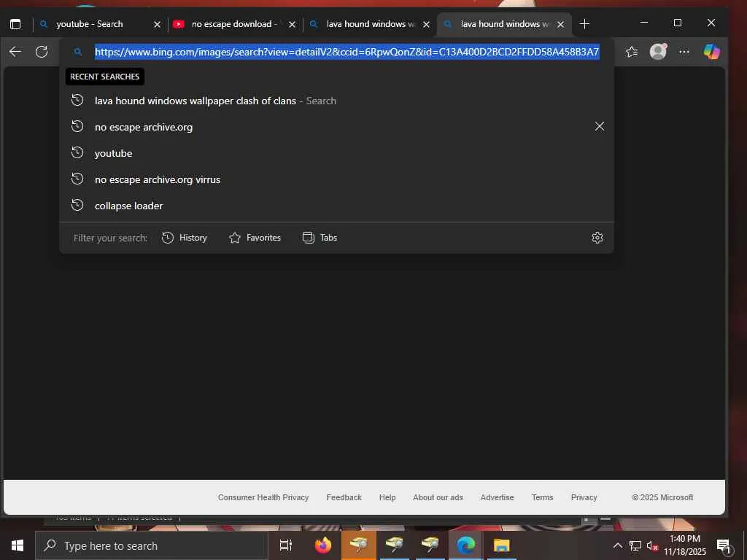Viewport: 747px width, 560px height.
Task: Click the taskbar 'Type here to search' box
Action: 152,545
